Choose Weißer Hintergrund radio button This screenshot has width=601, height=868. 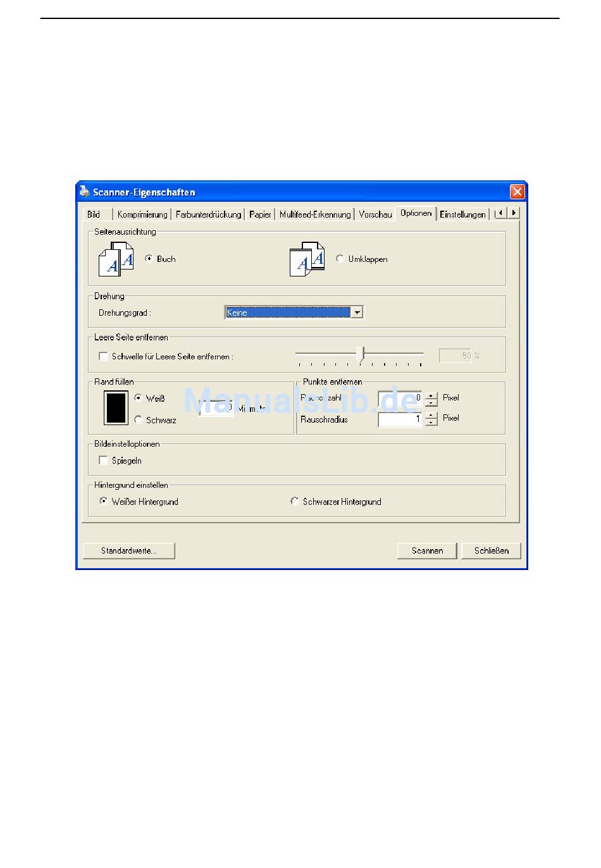(x=103, y=501)
